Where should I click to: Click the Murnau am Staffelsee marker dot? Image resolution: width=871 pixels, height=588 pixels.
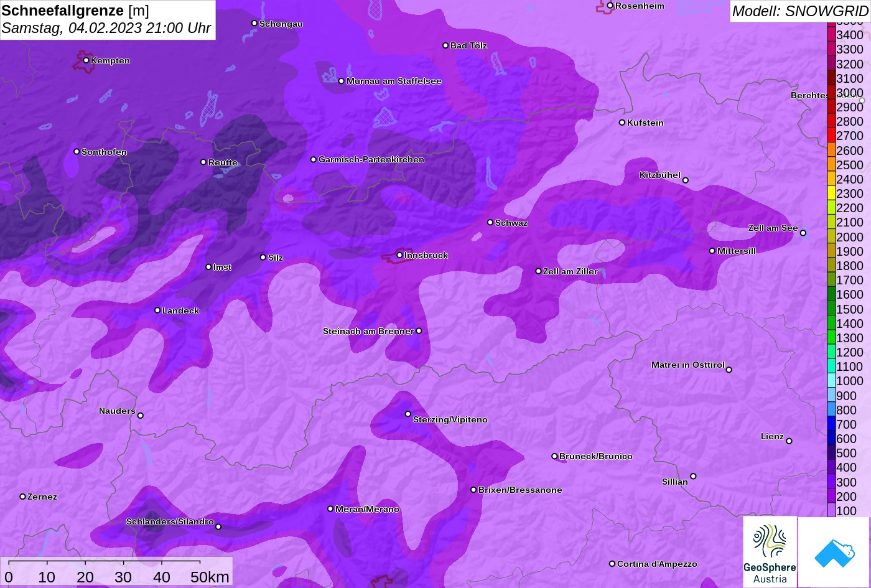tap(342, 81)
